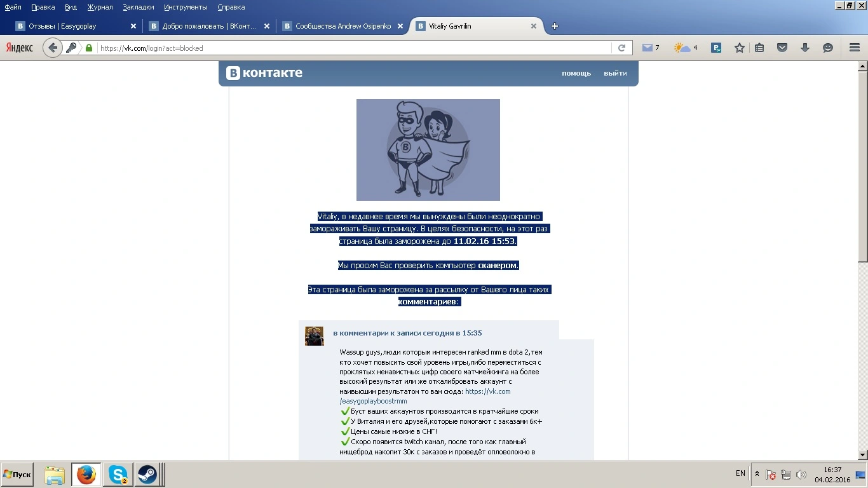868x488 pixels.
Task: Open a new browser tab
Action: [x=555, y=26]
